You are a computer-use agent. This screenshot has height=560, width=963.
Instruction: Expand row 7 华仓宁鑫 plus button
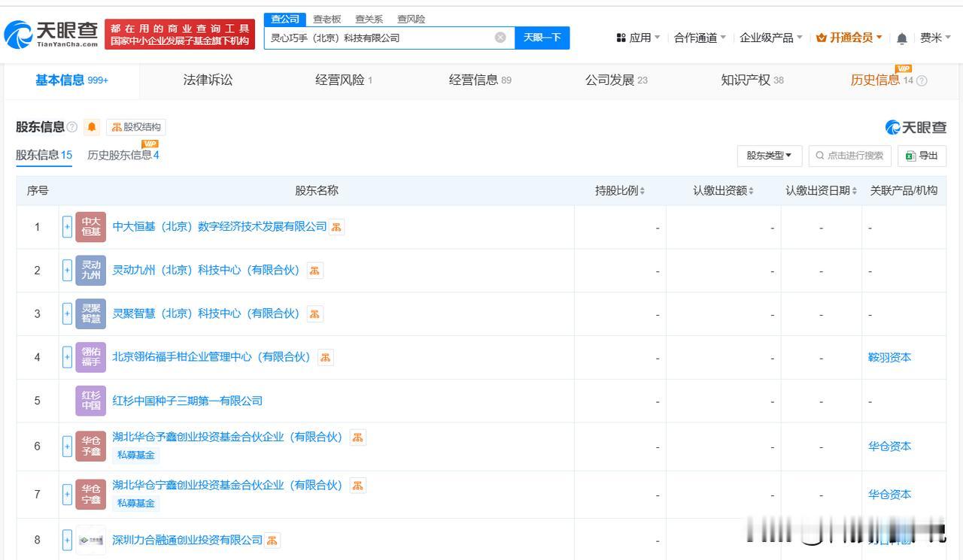click(x=67, y=495)
